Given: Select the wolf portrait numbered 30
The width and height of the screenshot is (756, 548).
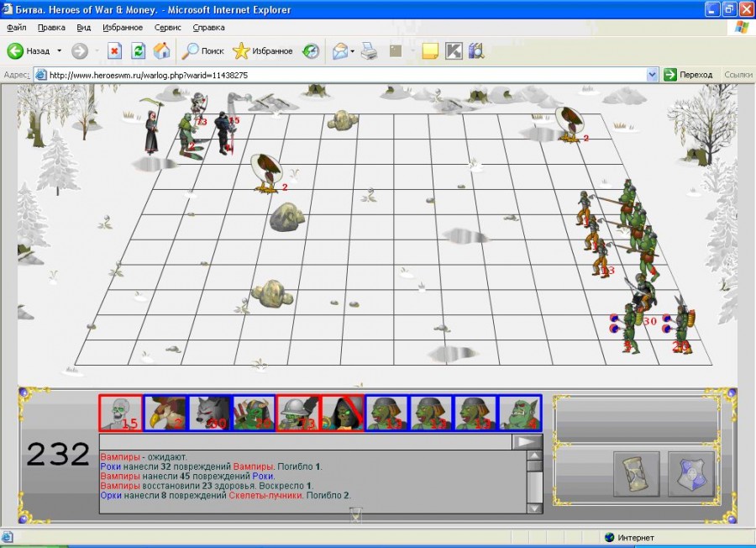Looking at the screenshot, I should [x=210, y=413].
